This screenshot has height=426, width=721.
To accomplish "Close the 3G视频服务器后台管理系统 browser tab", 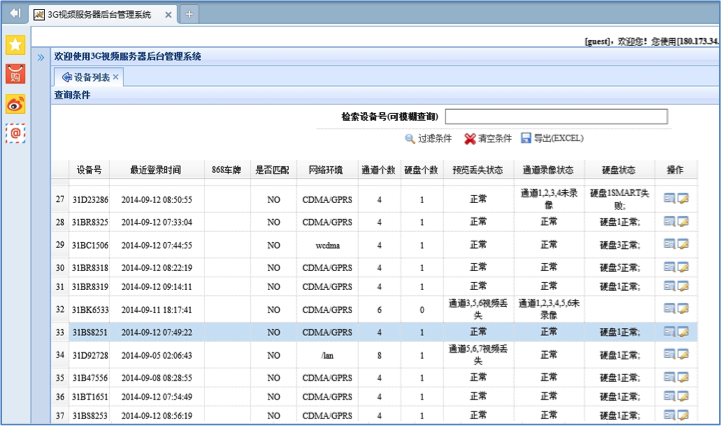I will click(x=168, y=15).
